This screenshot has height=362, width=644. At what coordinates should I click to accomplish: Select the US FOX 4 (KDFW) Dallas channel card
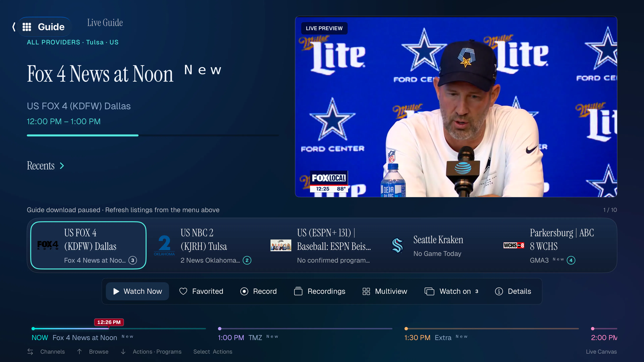pyautogui.click(x=88, y=245)
